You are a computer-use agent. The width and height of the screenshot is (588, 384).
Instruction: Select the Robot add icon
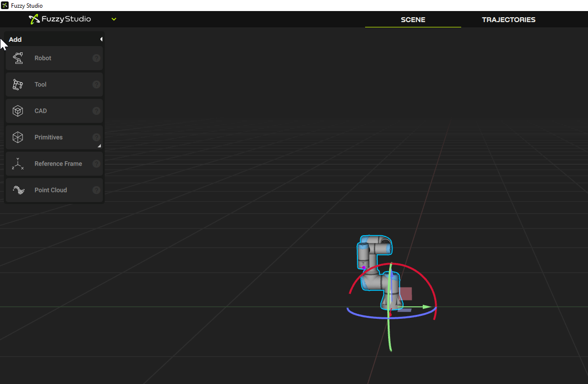(x=18, y=58)
